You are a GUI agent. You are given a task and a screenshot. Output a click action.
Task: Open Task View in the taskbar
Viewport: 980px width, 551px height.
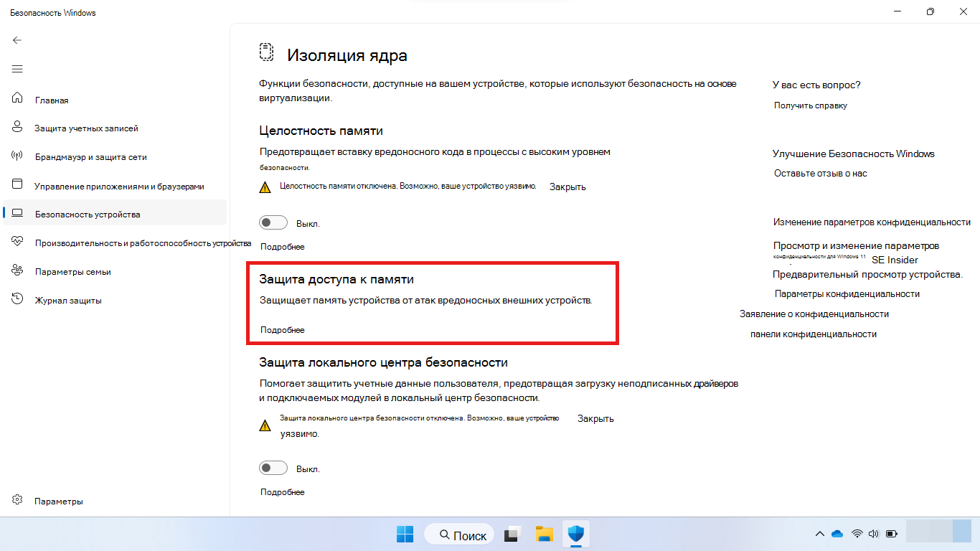512,534
